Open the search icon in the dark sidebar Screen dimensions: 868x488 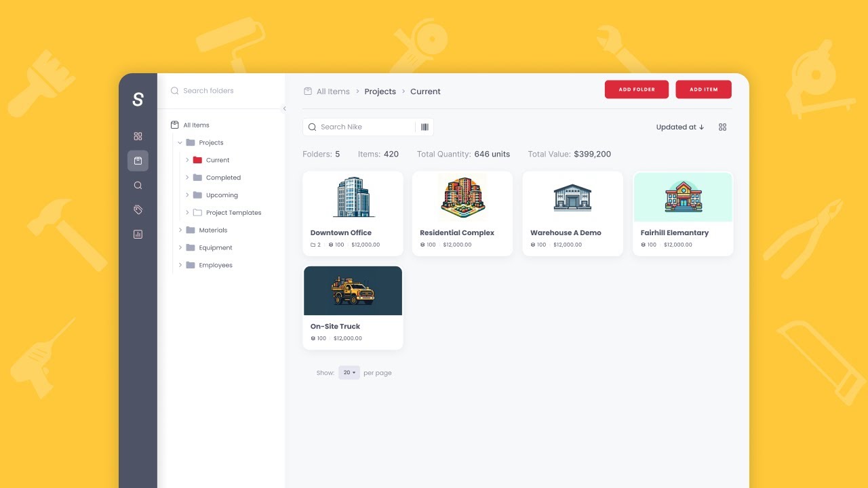[138, 185]
